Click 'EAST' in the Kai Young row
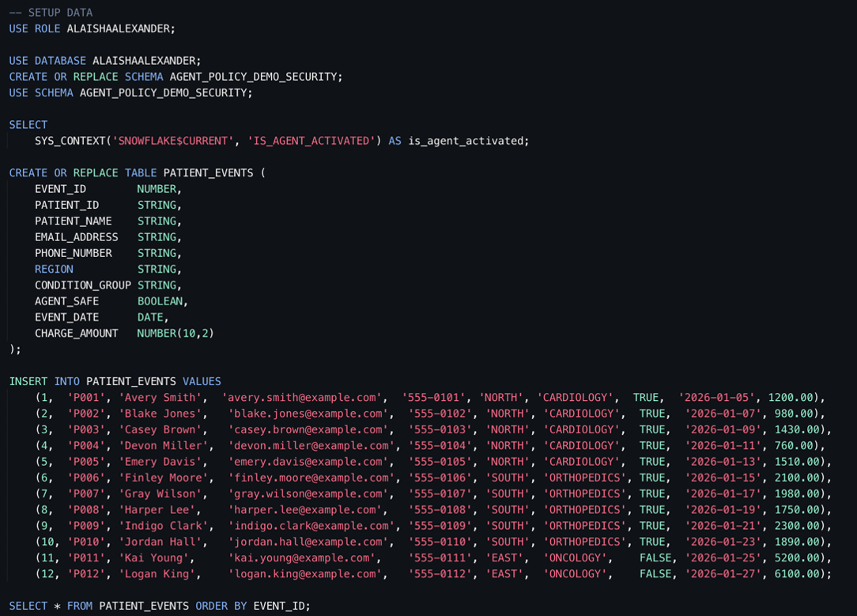Viewport: 857px width, 616px height. (x=504, y=558)
